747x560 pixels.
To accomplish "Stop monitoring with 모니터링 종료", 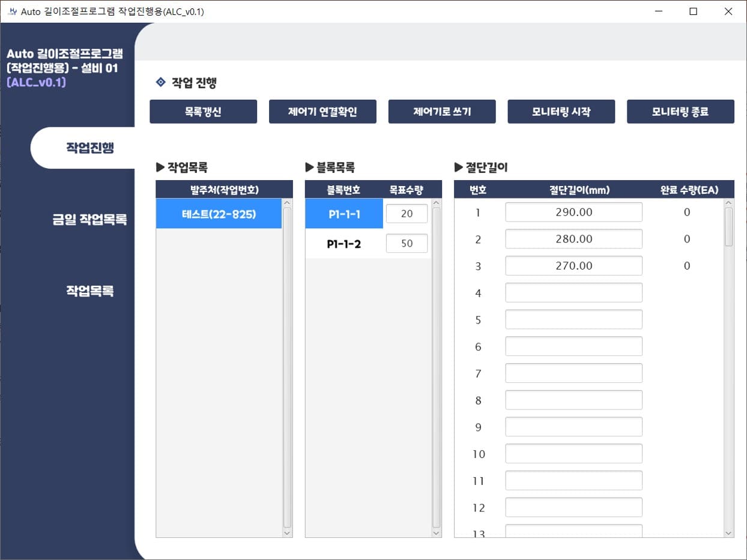I will pos(680,112).
